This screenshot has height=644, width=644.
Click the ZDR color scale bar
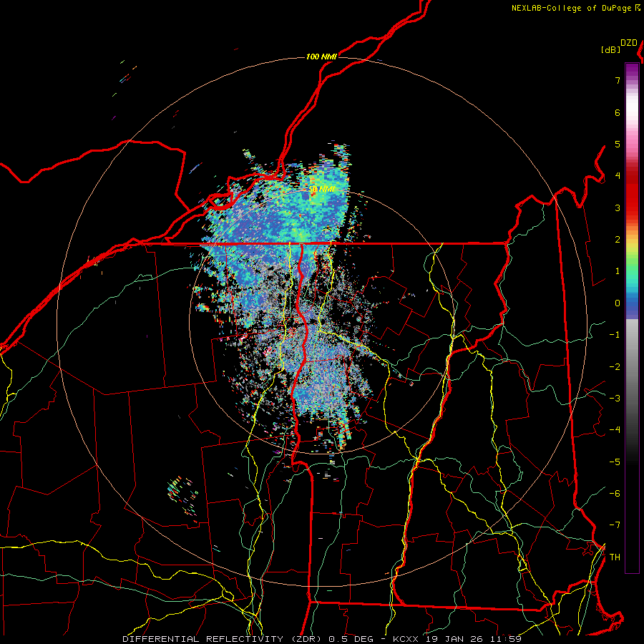point(632,318)
